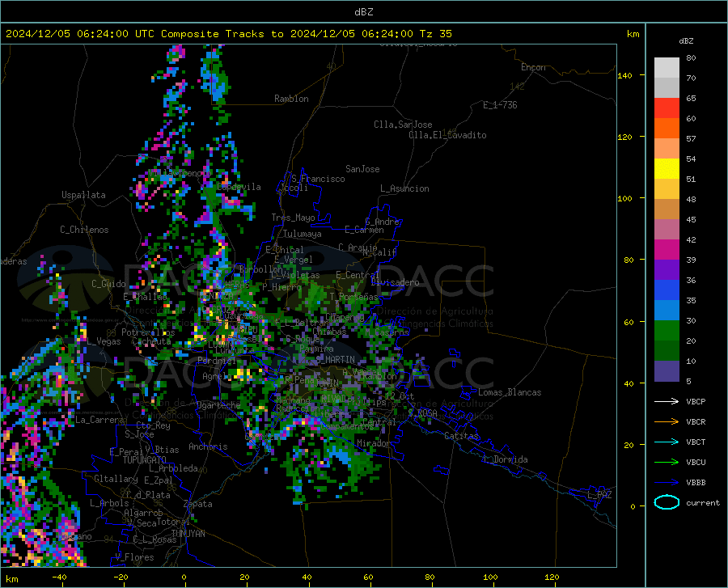
Task: Click the 65 dBZ red color swatch
Action: click(667, 108)
